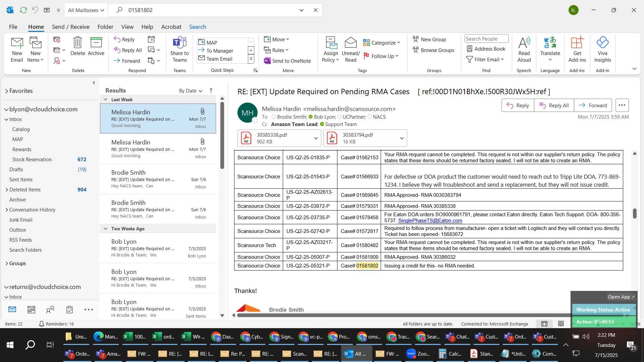Click the Send/Receive sync icon
The width and height of the screenshot is (644, 362).
(x=23, y=10)
